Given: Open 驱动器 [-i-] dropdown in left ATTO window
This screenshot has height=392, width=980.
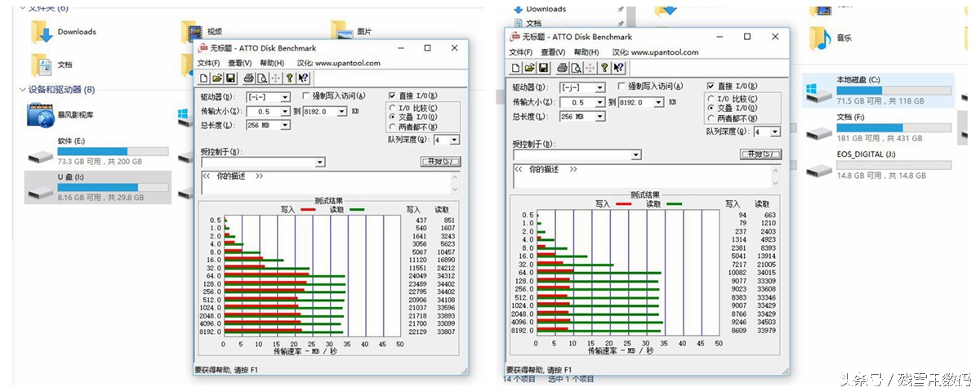Looking at the screenshot, I should pos(285,96).
